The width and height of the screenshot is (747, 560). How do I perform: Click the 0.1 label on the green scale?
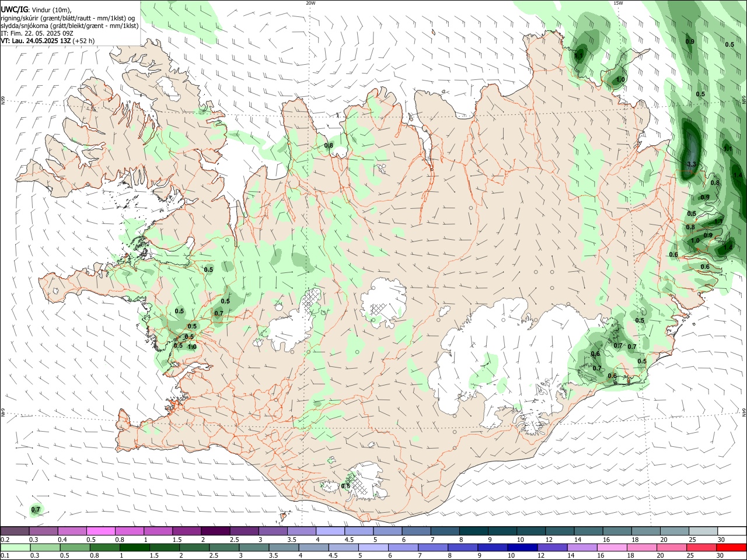pyautogui.click(x=5, y=555)
